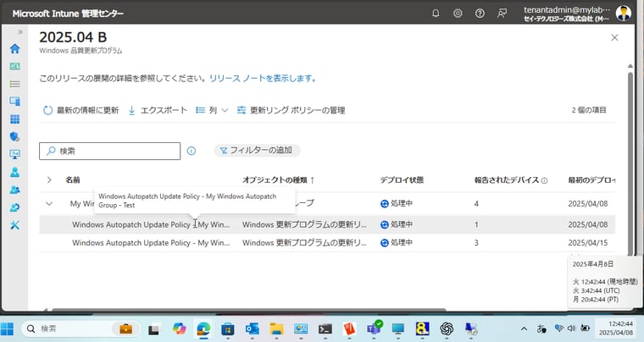Screen dimensions: 644x342
Task: Focus the 検索 search field in the pane
Action: point(109,151)
